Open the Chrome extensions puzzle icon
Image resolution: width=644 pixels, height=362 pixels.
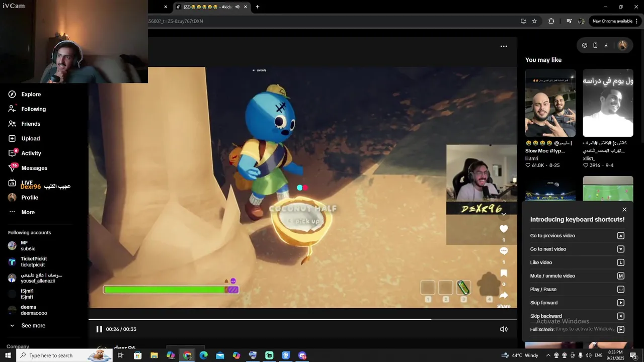(x=551, y=21)
